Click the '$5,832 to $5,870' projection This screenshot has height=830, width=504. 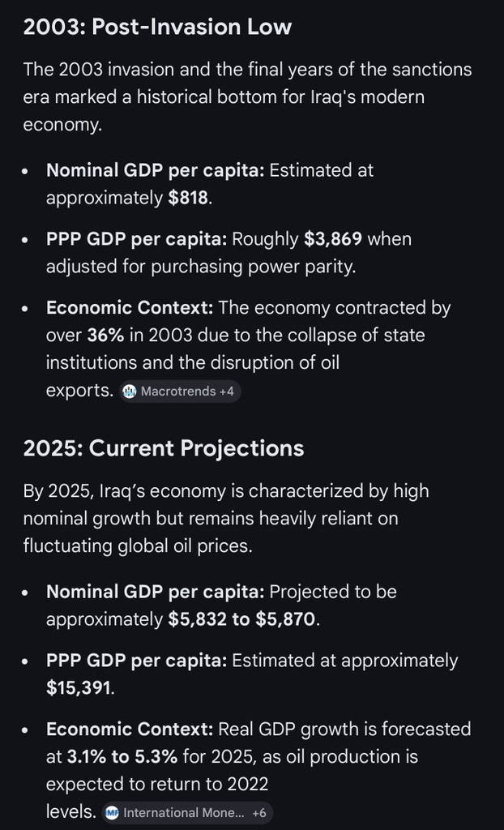coord(243,620)
